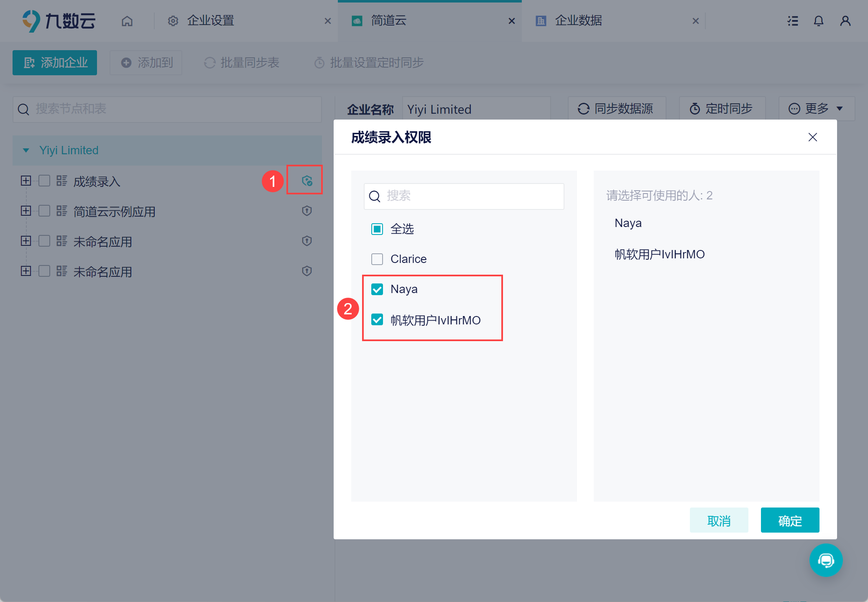
Task: Focus the 搜索 field in the dialog
Action: pyautogui.click(x=464, y=196)
